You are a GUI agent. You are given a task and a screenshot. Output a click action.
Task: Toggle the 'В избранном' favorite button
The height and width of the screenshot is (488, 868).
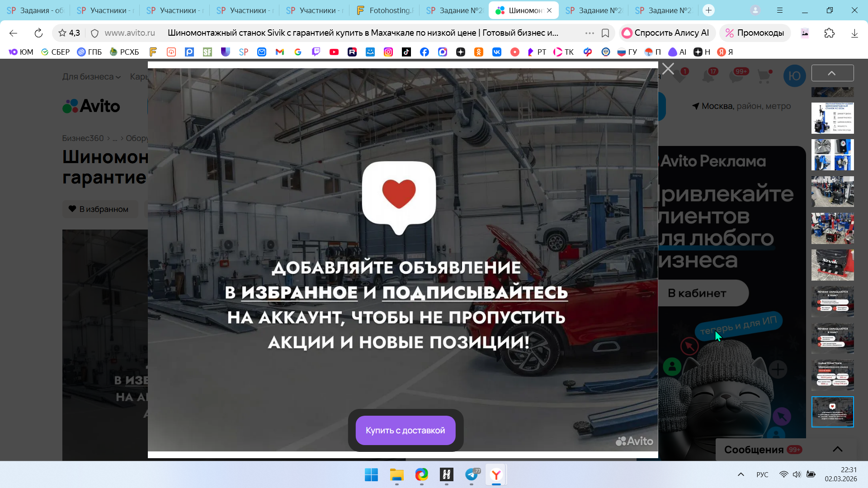point(99,209)
